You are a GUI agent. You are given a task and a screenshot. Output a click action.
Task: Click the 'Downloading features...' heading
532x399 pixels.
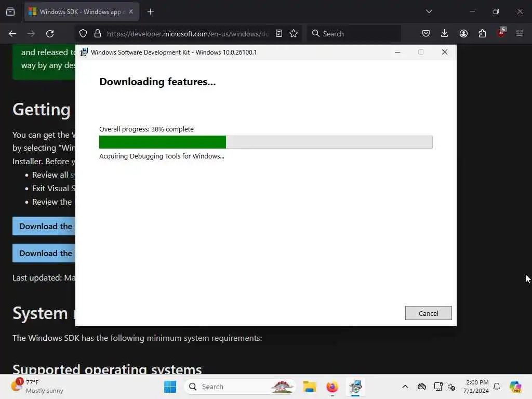[x=157, y=82]
